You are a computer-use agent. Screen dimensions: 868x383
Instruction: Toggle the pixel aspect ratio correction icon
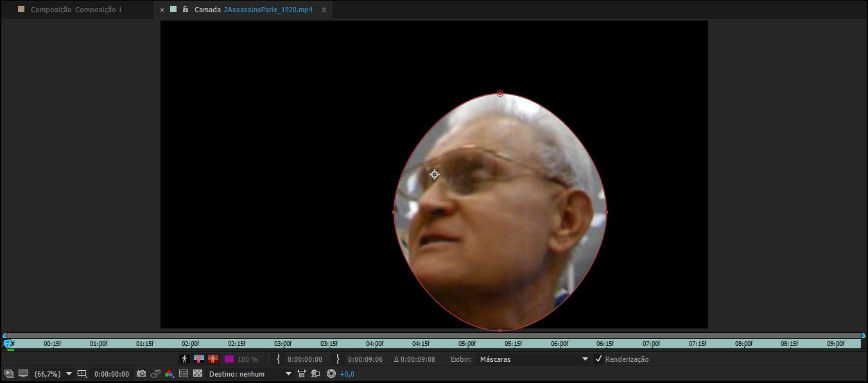(184, 373)
